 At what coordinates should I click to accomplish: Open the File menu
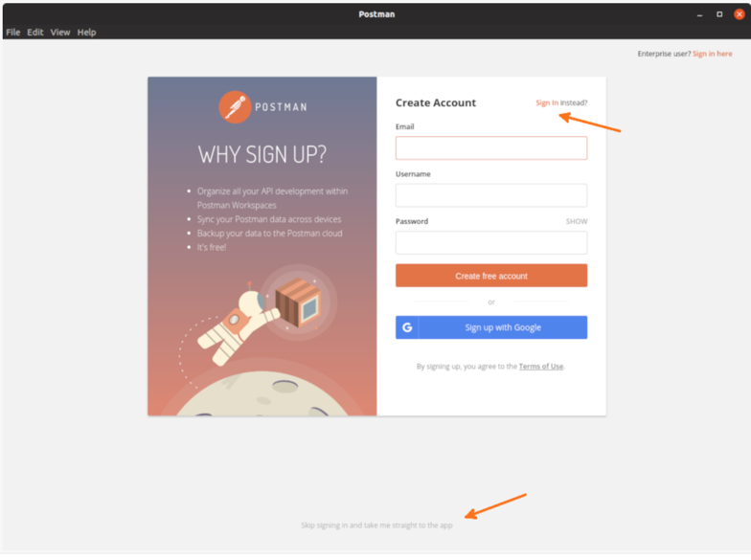coord(13,33)
